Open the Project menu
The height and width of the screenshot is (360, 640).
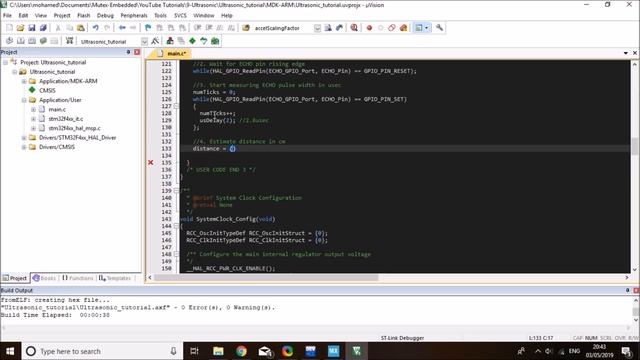[62, 16]
